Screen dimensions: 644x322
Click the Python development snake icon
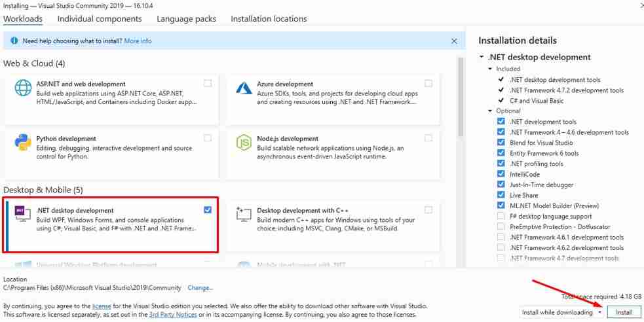pyautogui.click(x=23, y=142)
